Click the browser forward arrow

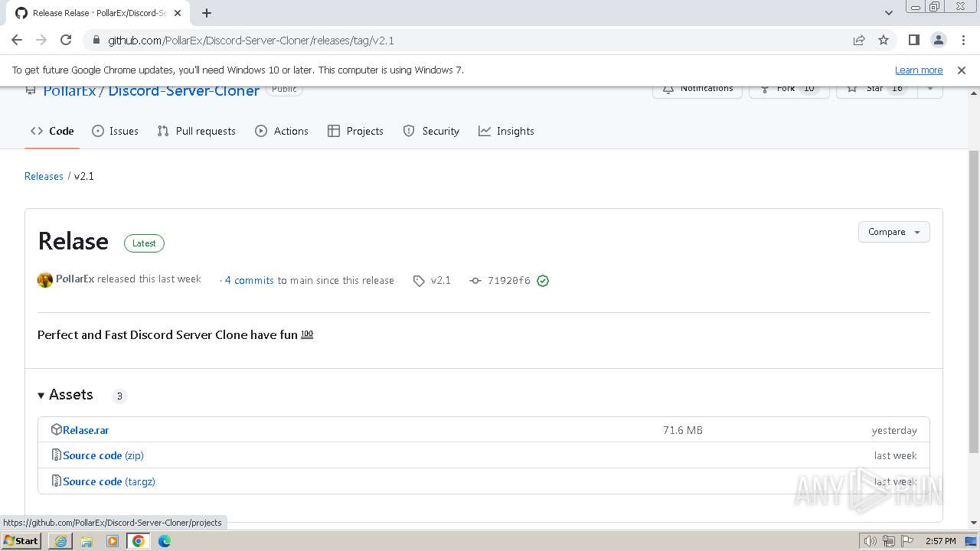point(41,40)
